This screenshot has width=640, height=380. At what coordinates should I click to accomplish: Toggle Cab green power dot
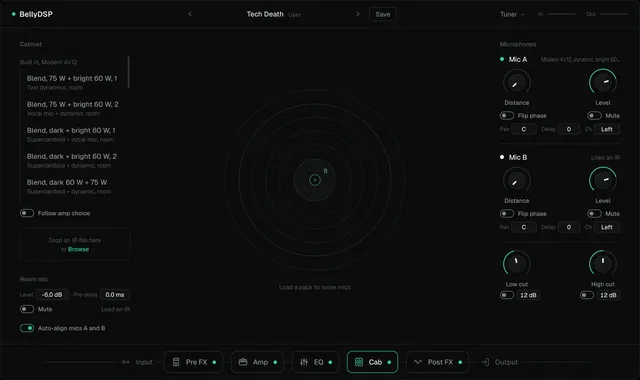pos(389,362)
